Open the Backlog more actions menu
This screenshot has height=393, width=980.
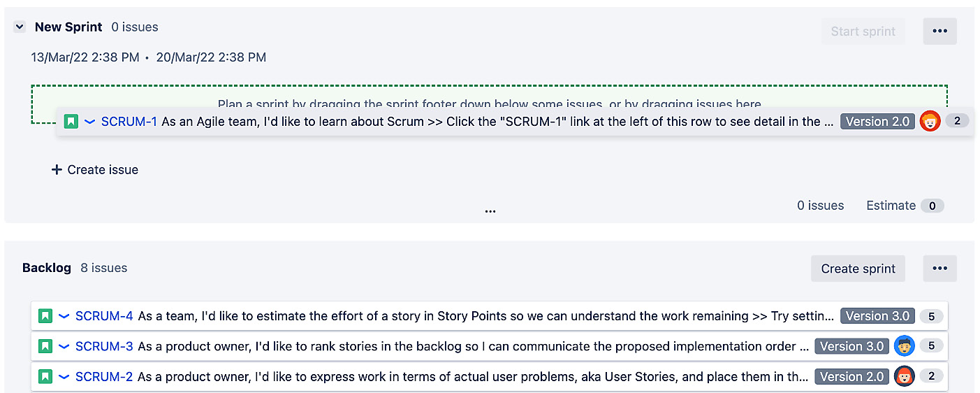coord(939,269)
